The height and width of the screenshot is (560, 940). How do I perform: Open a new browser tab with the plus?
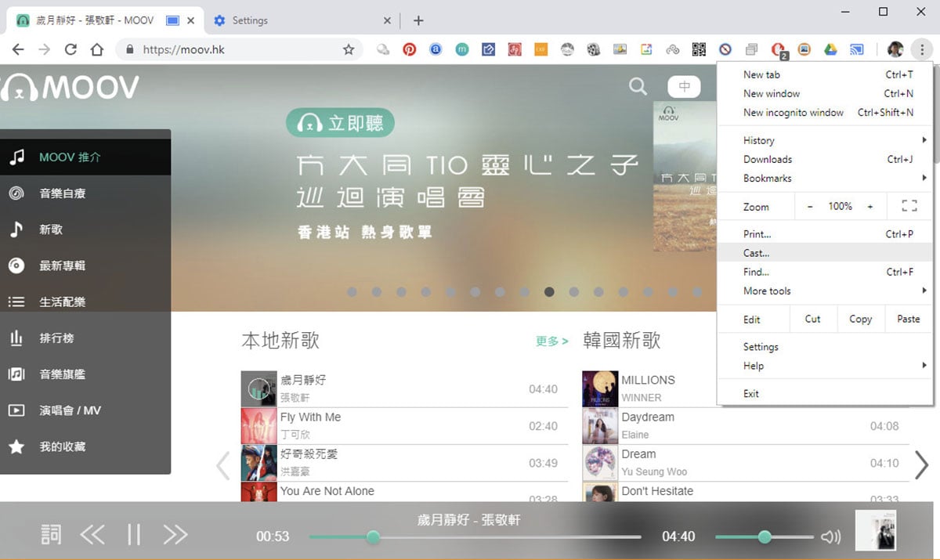point(418,20)
